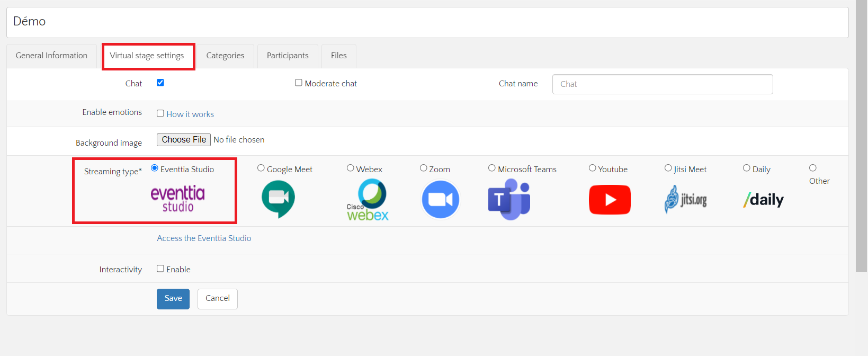Enable the Moderate chat checkbox
The width and height of the screenshot is (868, 356).
[299, 83]
